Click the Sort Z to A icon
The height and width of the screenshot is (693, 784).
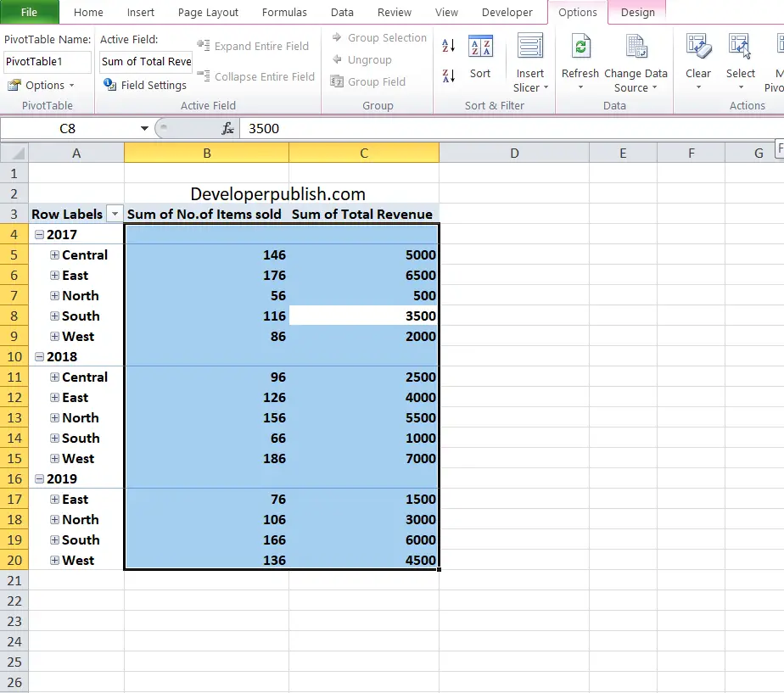coord(449,75)
